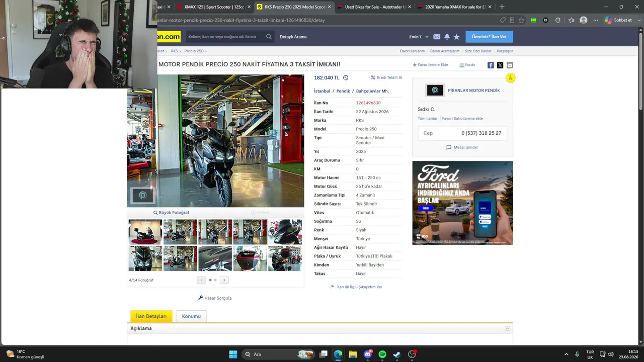Click the browser address bar URL
This screenshot has width=644, height=362.
242,20
